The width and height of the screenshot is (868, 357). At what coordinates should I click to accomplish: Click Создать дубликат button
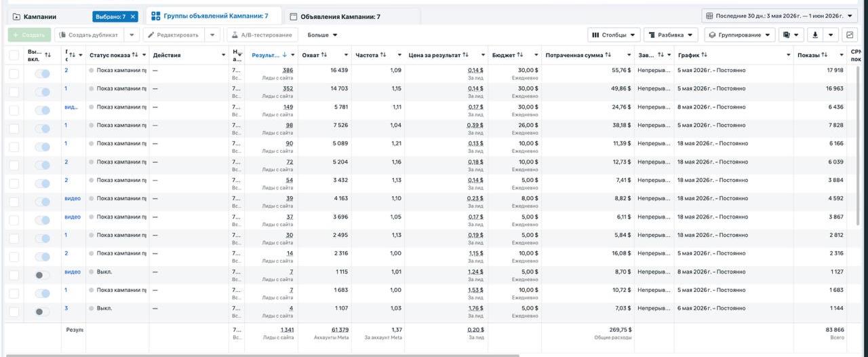[88, 35]
